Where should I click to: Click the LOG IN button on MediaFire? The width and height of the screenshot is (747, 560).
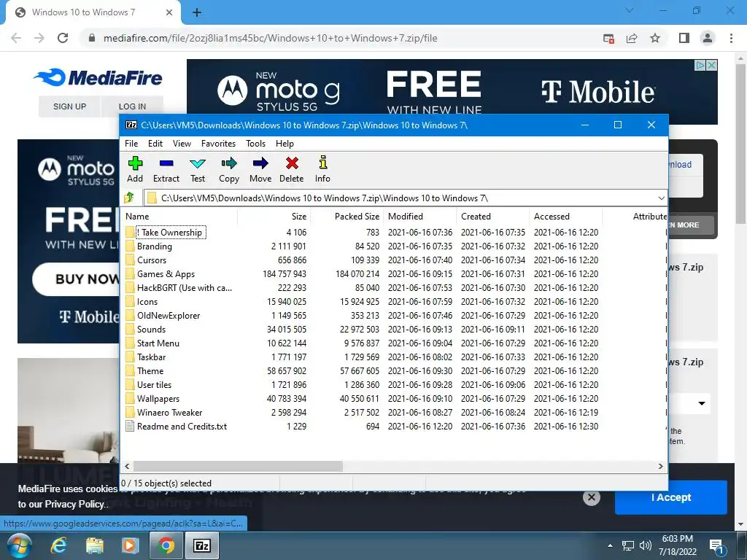point(133,106)
